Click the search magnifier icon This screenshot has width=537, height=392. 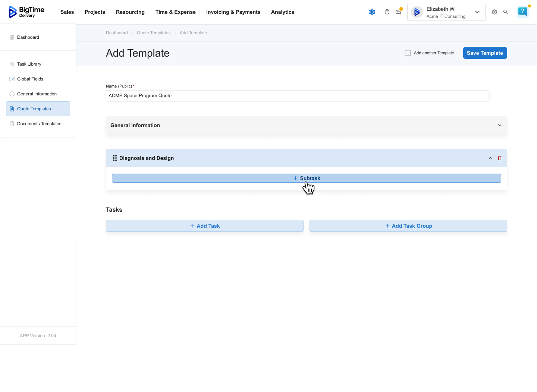(506, 12)
